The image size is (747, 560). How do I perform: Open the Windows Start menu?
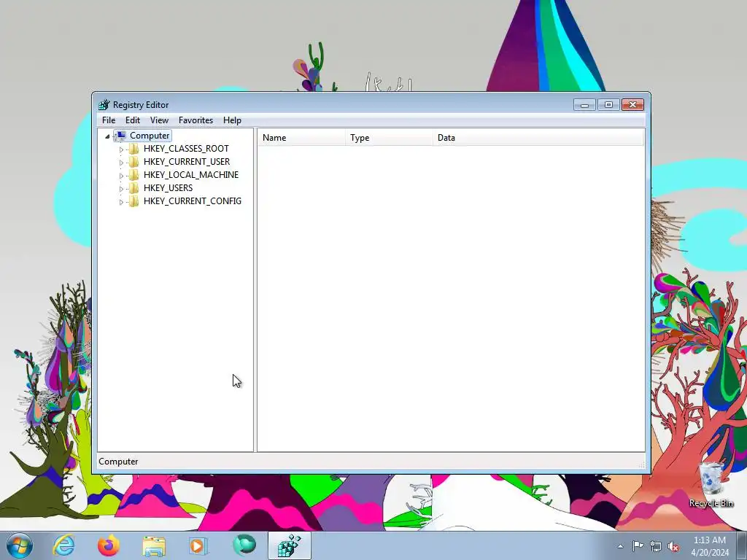point(20,545)
